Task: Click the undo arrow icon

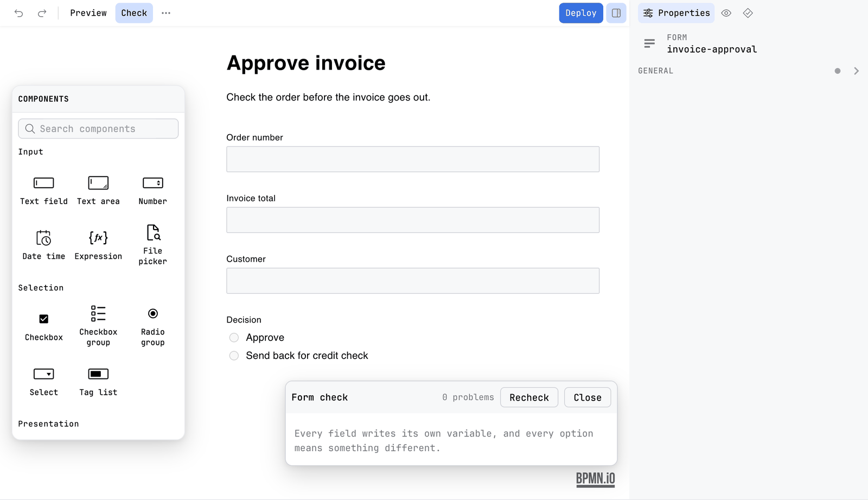Action: pyautogui.click(x=19, y=13)
